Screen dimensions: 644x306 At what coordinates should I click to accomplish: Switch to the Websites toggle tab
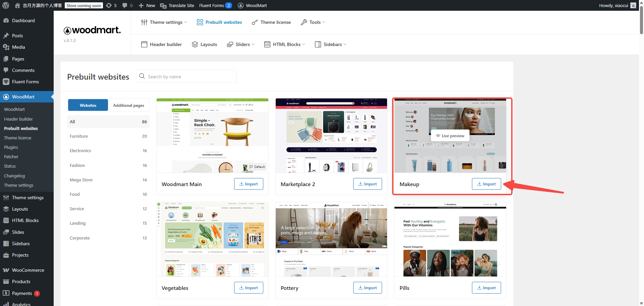pyautogui.click(x=88, y=105)
